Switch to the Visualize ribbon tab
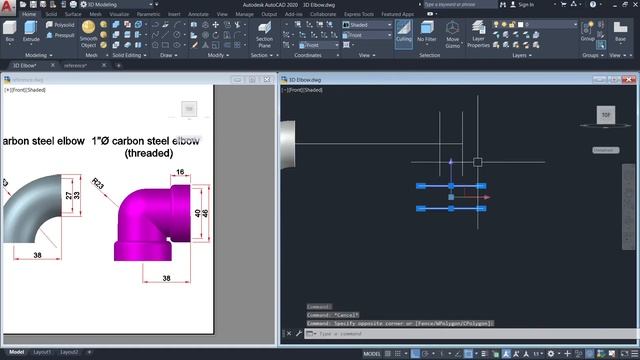640x360 pixels. pos(119,14)
